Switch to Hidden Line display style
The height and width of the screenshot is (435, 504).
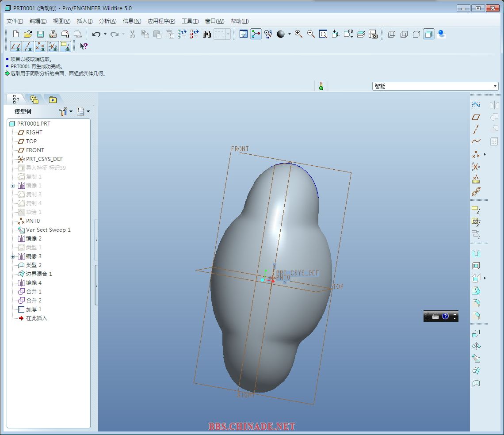(404, 34)
